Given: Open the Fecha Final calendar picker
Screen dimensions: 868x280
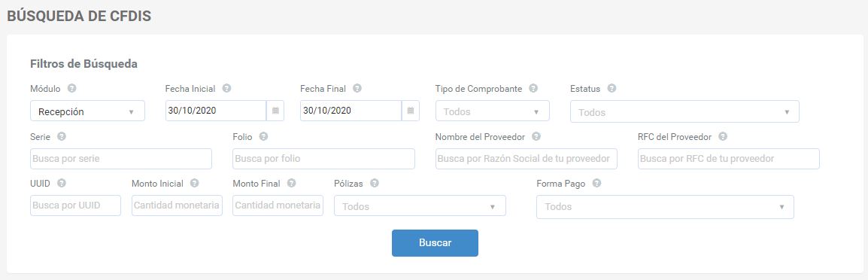Looking at the screenshot, I should click(410, 111).
